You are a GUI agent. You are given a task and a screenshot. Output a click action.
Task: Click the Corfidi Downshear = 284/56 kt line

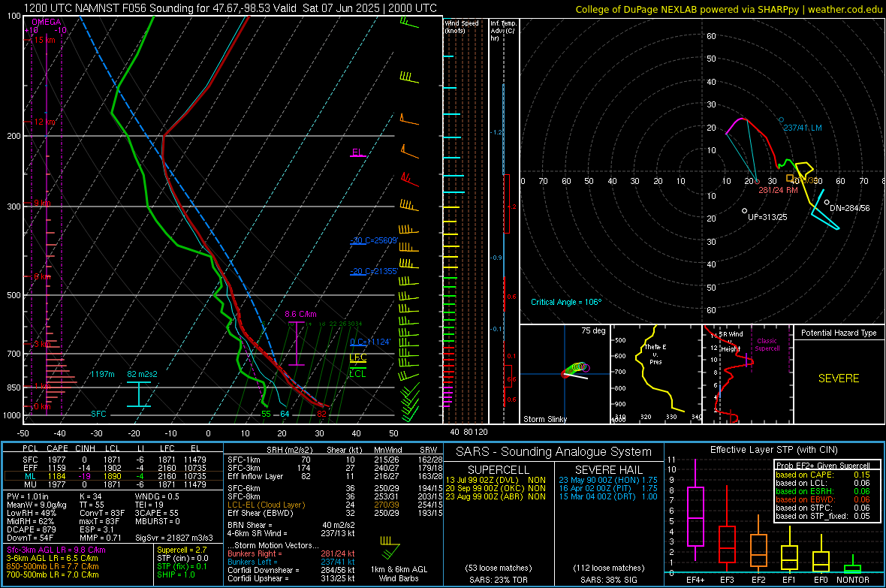291,570
